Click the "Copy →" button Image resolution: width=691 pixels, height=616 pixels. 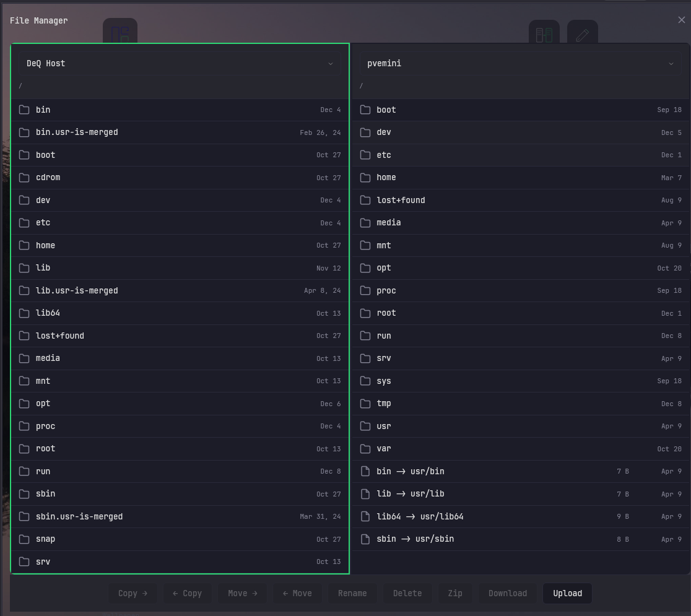tap(133, 593)
